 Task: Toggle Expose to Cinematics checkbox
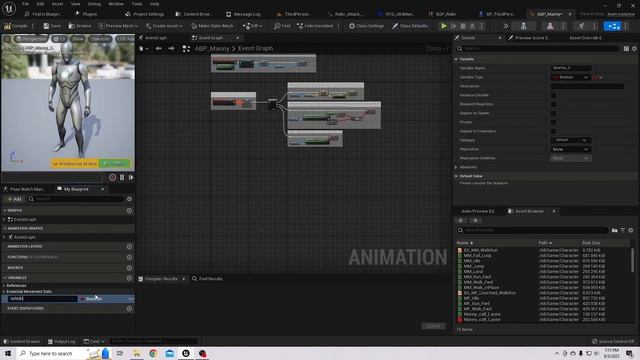tap(553, 131)
